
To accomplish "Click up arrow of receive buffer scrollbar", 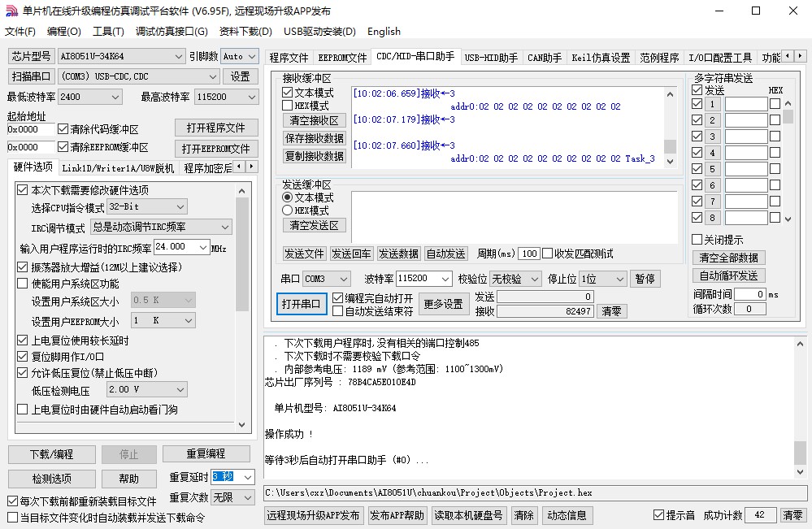I will (x=670, y=94).
